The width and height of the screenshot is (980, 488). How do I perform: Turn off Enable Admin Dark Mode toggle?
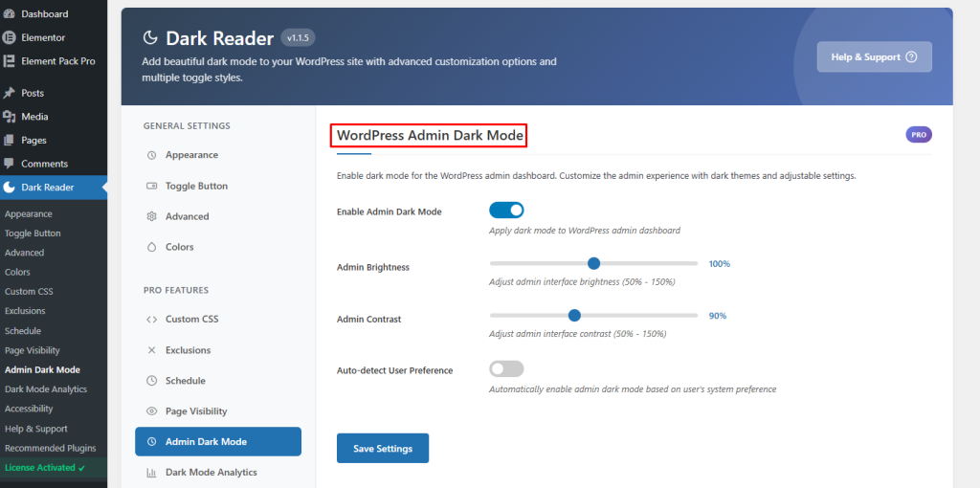click(506, 211)
